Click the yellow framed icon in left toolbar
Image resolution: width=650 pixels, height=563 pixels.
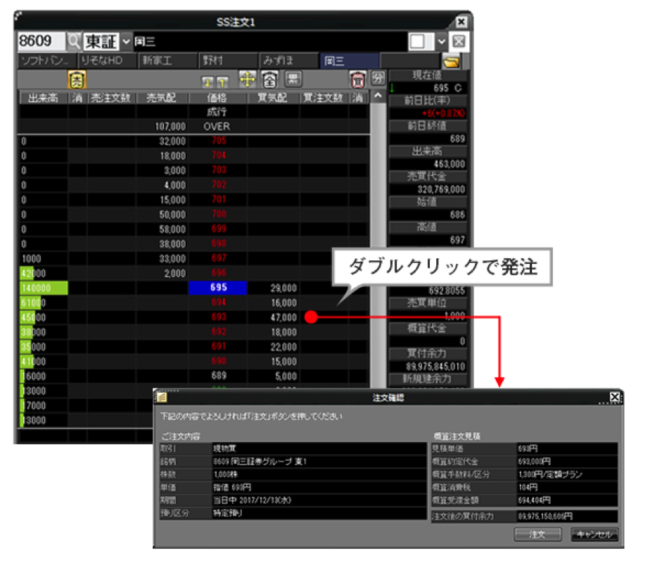pyautogui.click(x=75, y=79)
